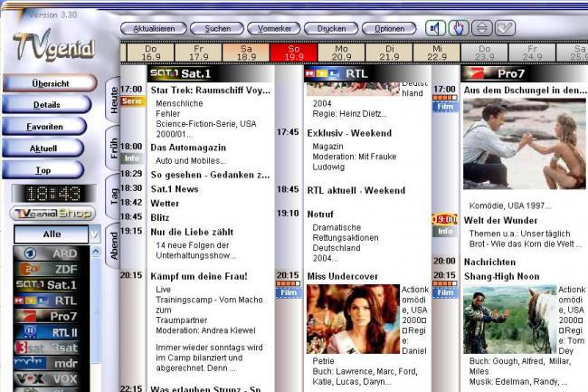
Task: Open the Übersicht view
Action: (51, 83)
